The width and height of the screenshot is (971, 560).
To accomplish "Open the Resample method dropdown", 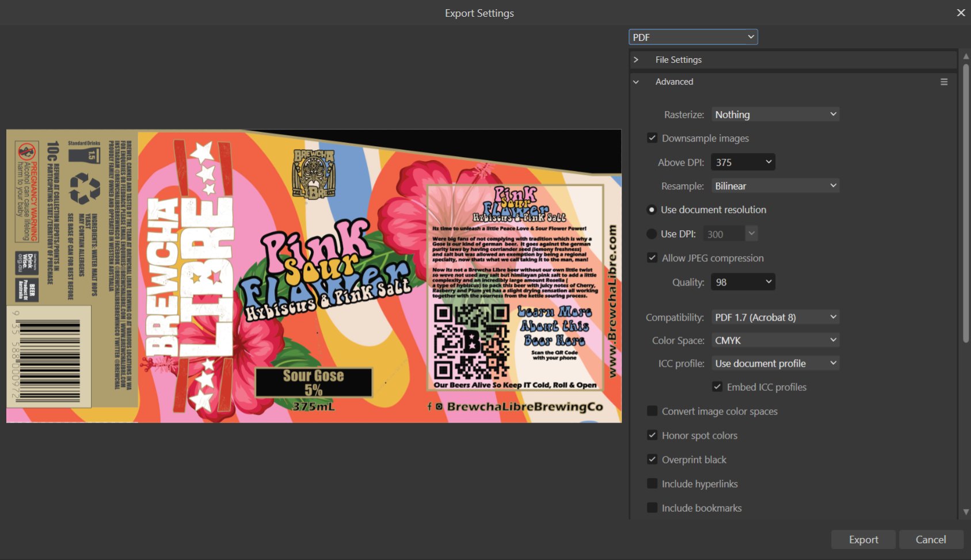I will pyautogui.click(x=775, y=186).
